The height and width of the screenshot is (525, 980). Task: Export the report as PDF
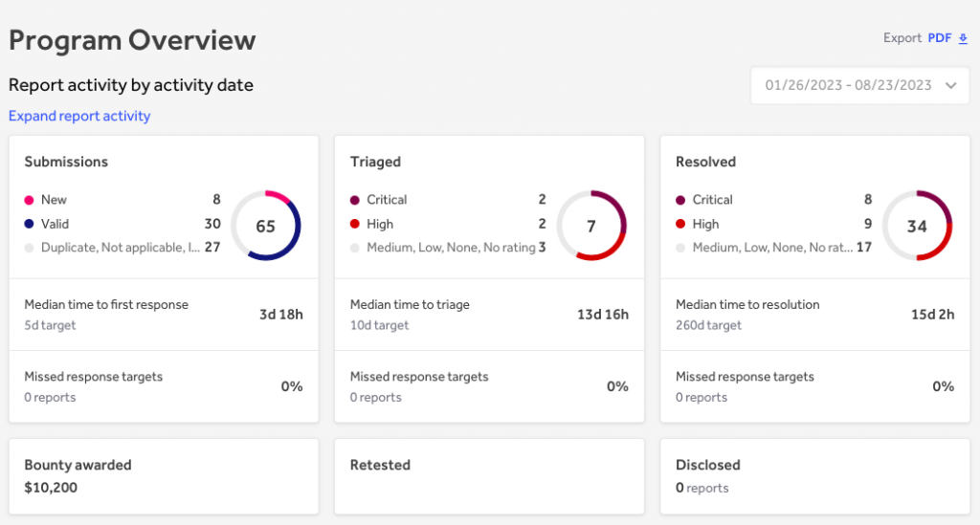click(x=938, y=38)
